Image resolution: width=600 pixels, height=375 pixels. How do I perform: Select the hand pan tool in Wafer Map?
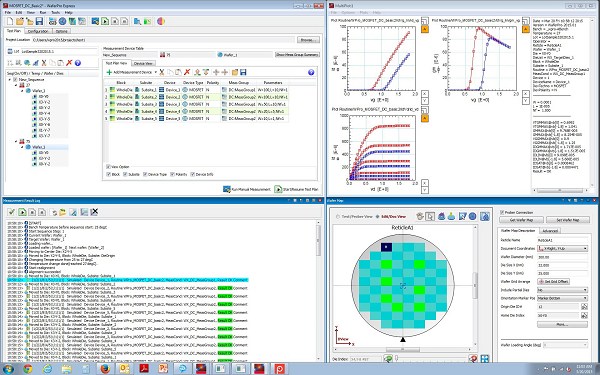pyautogui.click(x=420, y=216)
